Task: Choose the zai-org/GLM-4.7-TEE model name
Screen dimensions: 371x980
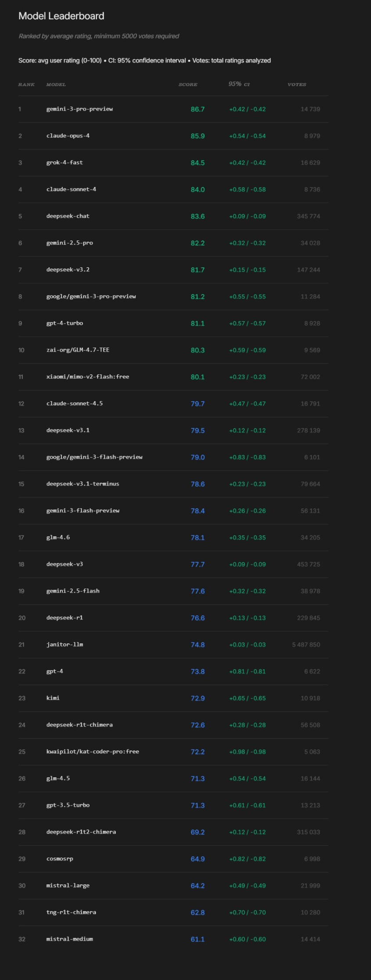Action: (x=78, y=350)
